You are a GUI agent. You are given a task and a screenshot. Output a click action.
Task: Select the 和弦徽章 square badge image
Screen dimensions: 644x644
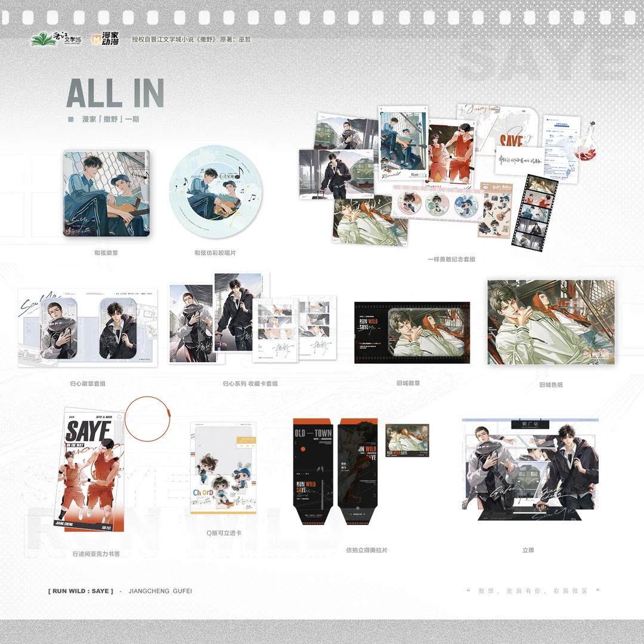[106, 193]
